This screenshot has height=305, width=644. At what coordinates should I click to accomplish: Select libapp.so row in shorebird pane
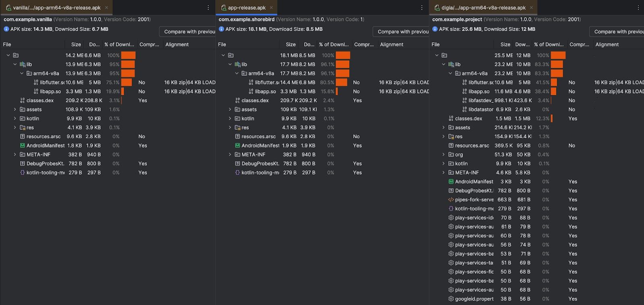tap(323, 91)
